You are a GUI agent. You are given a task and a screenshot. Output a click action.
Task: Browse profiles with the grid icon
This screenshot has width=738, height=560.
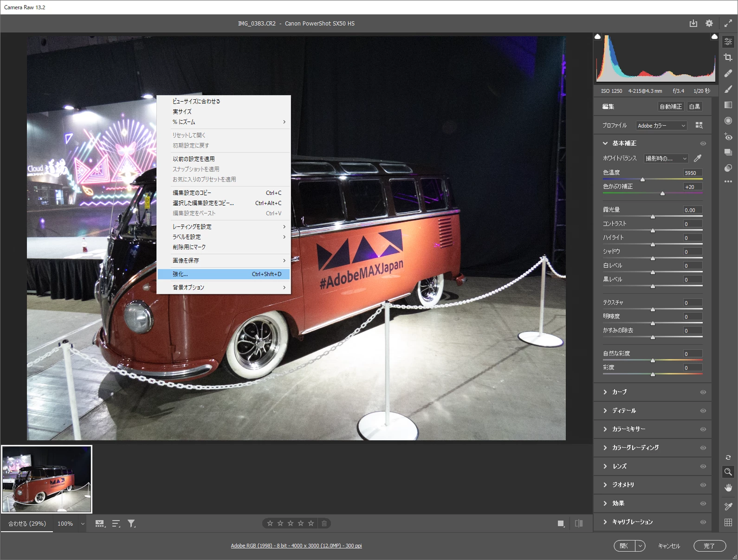(x=699, y=125)
